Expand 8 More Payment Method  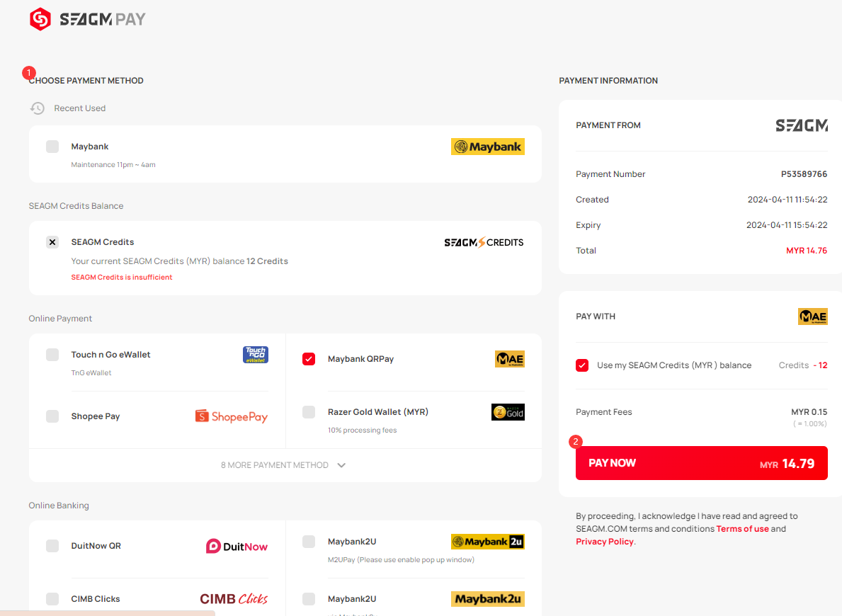[285, 465]
